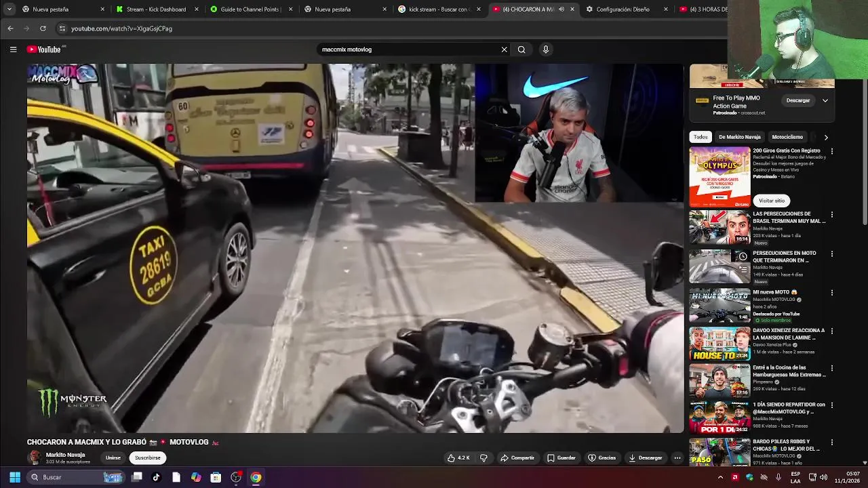Open the Windows Start menu
This screenshot has height=488, width=868.
(14, 477)
